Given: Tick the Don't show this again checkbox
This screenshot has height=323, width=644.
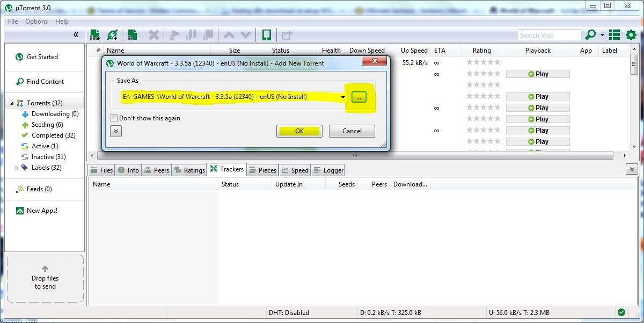Looking at the screenshot, I should click(114, 118).
